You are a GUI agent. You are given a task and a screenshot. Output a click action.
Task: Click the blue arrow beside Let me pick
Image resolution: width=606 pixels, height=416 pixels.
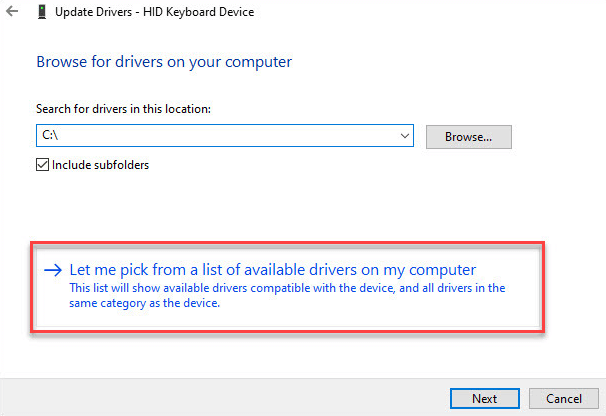[53, 270]
